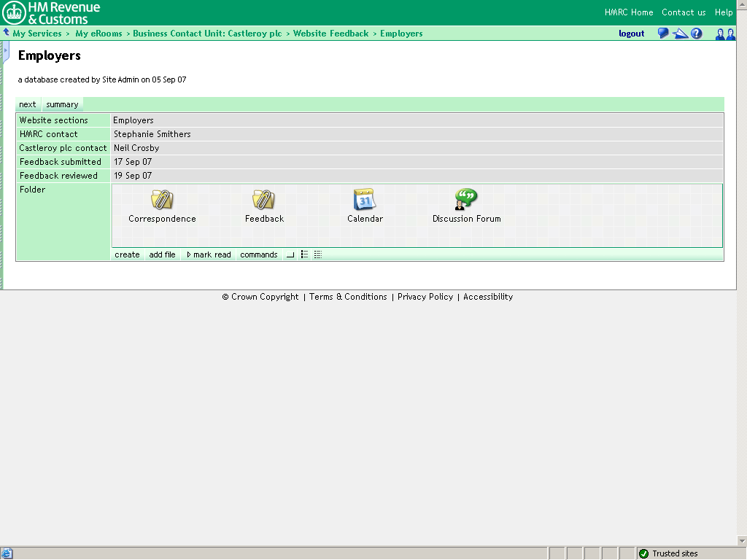747x560 pixels.
Task: Click the next tab
Action: point(28,104)
